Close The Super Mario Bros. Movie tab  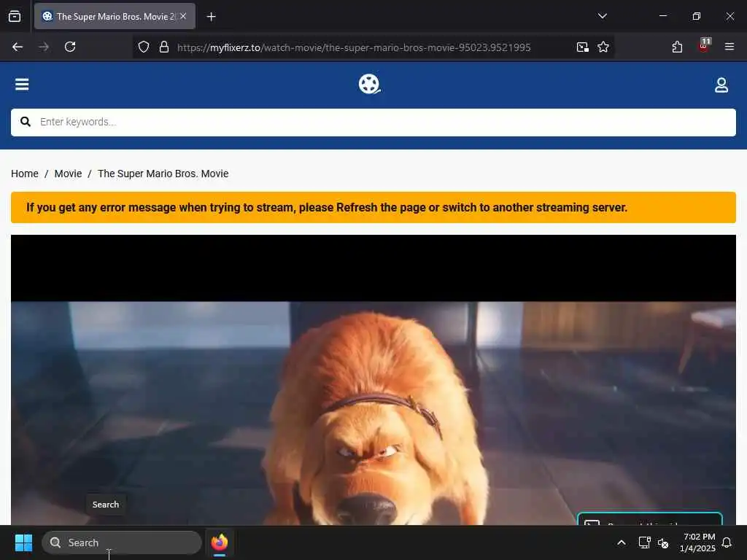coord(183,16)
